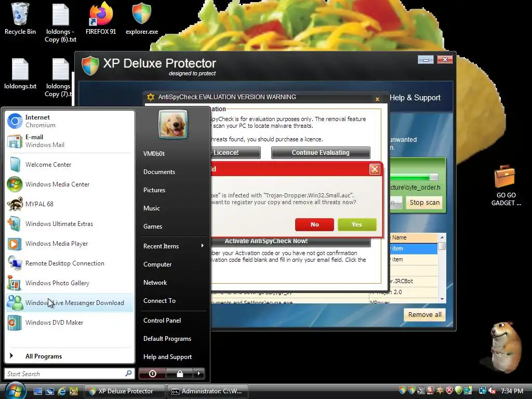Click the red X shield tray icon
532x399 pixels.
click(x=449, y=391)
